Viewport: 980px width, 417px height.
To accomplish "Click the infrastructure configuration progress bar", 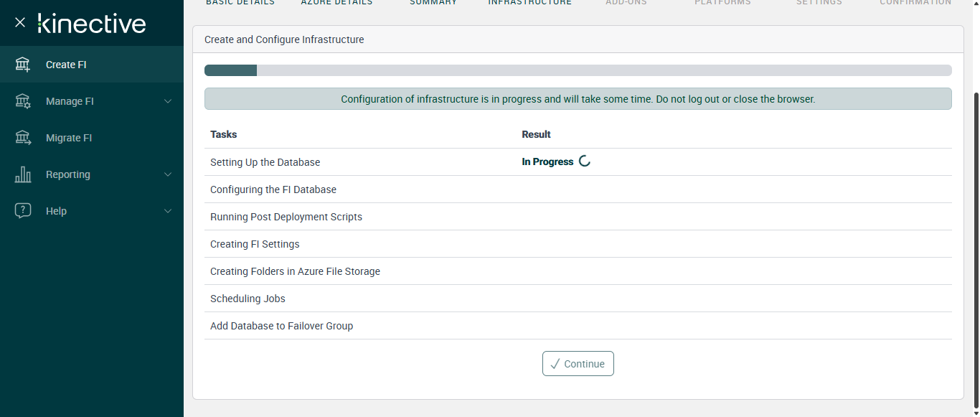I will (x=578, y=70).
